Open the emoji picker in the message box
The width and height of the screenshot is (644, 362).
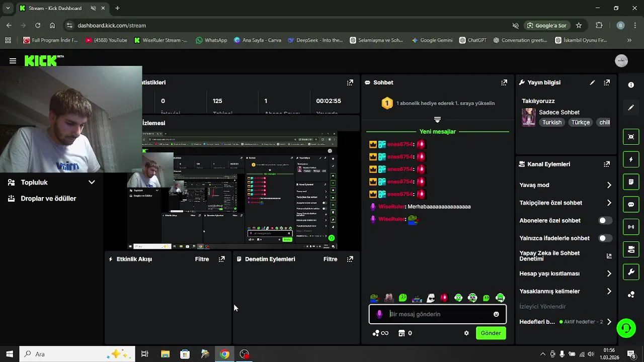(x=496, y=314)
